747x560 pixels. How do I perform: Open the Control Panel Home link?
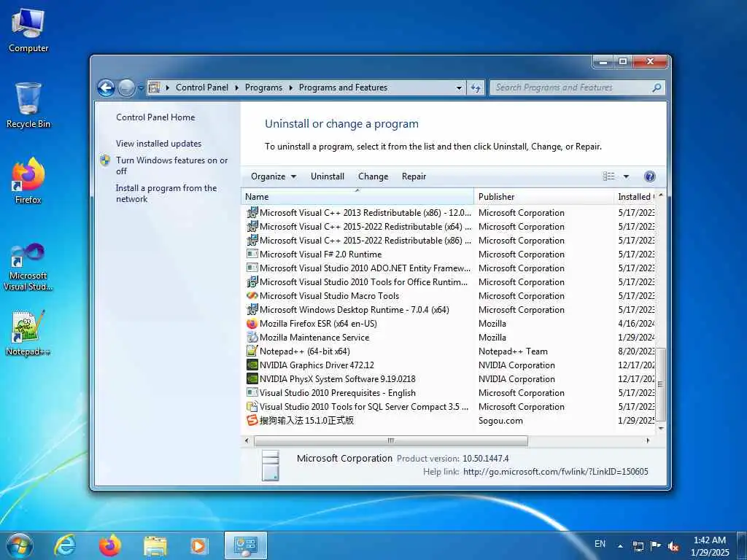pyautogui.click(x=155, y=117)
